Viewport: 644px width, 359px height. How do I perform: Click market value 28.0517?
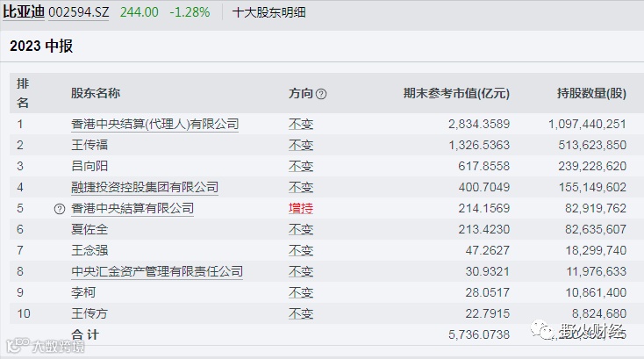[x=487, y=292]
